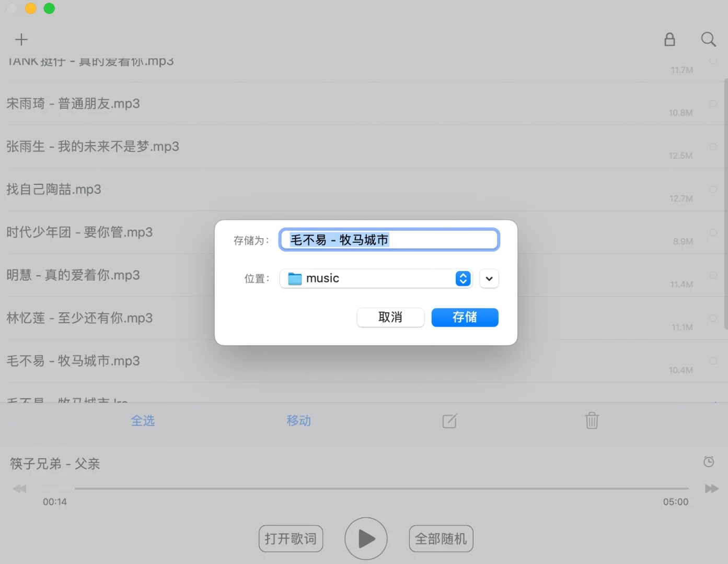Click the filename input showing 毛不易 - 牧马城市

pyautogui.click(x=389, y=240)
